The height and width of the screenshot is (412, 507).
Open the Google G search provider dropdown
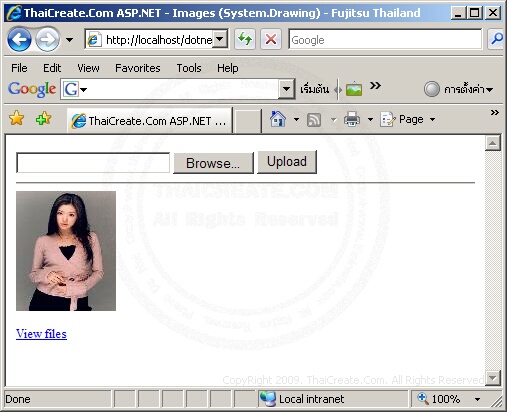click(75, 89)
